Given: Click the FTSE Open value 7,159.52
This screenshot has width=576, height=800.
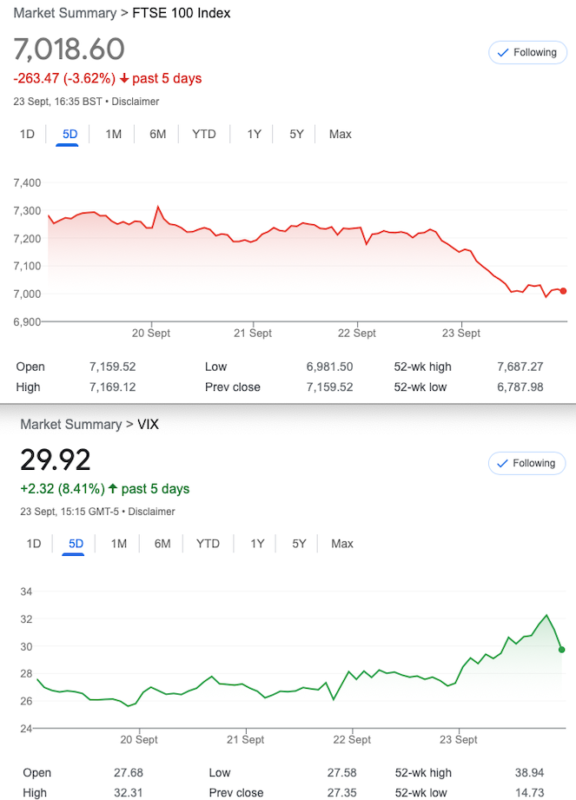Looking at the screenshot, I should [x=113, y=367].
